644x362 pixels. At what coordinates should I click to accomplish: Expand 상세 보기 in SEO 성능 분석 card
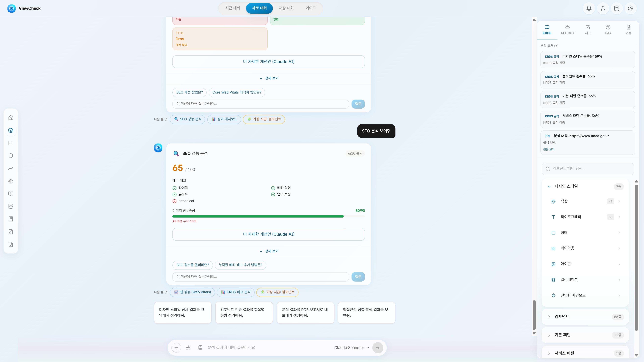pyautogui.click(x=269, y=251)
